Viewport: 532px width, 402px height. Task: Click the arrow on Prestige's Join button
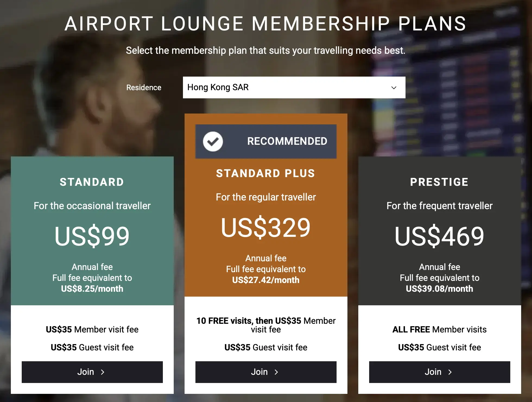click(450, 372)
